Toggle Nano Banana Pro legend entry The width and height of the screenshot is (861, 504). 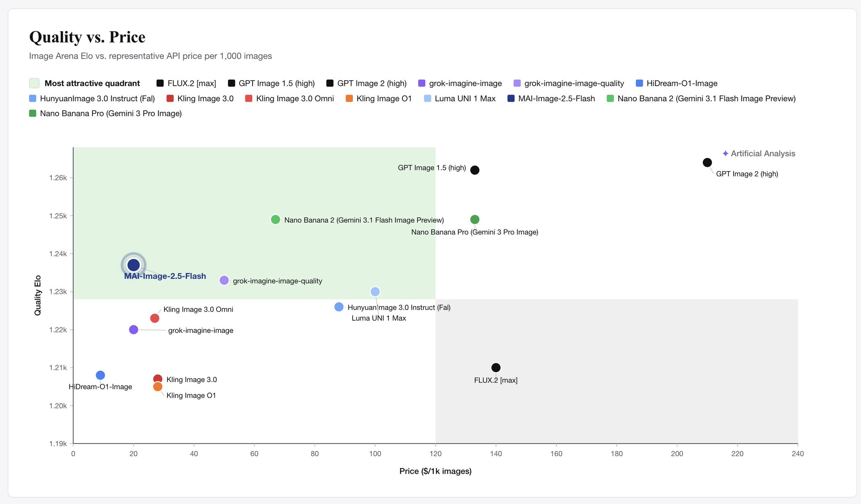(x=106, y=113)
